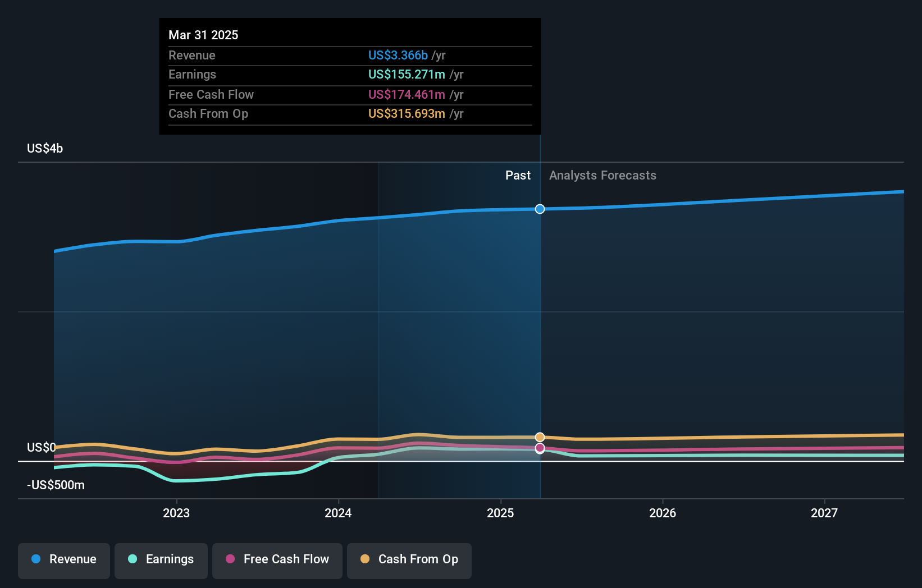Click the US$4b y-axis label
The height and width of the screenshot is (588, 922).
coord(45,149)
